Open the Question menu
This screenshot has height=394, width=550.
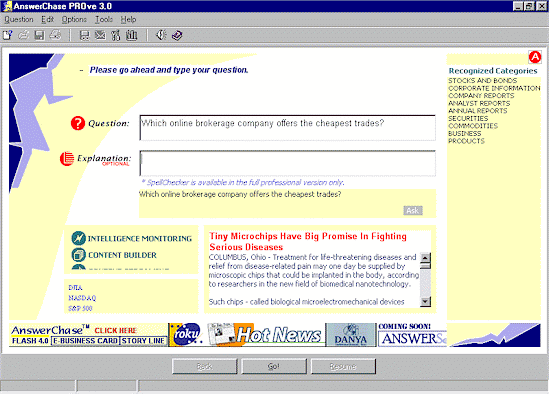tap(19, 19)
